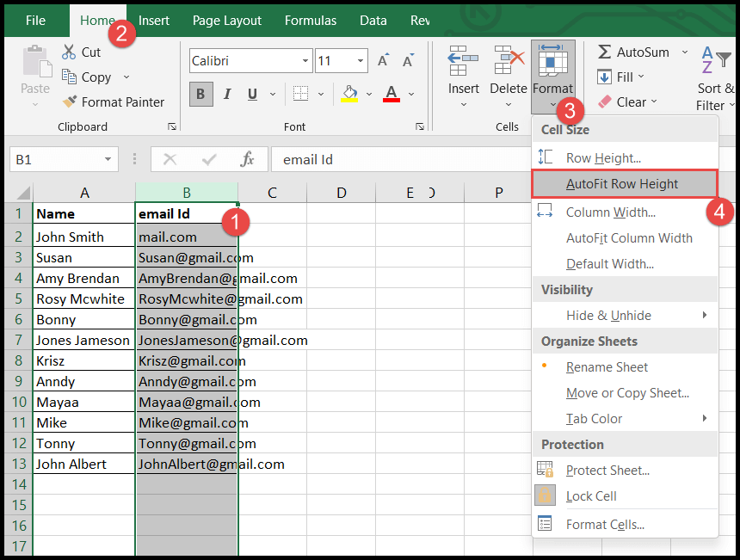This screenshot has height=560, width=740.
Task: Click cell JonesJameson@gmail.com
Action: [x=187, y=340]
